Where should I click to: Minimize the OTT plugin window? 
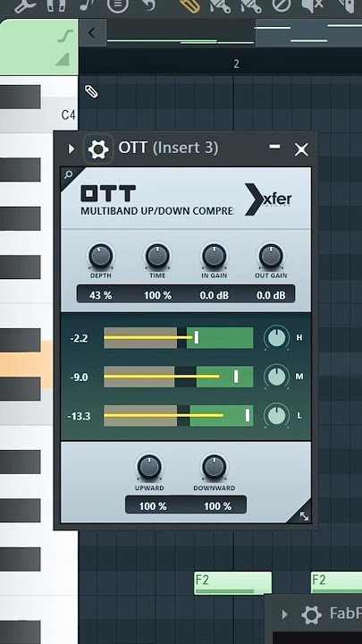tap(274, 146)
